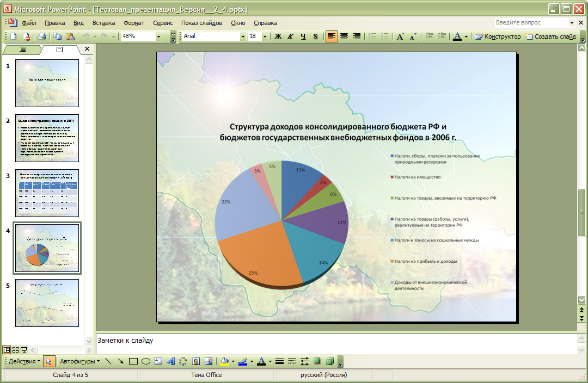588x383 pixels.
Task: Open the Сервис menu
Action: coord(163,23)
